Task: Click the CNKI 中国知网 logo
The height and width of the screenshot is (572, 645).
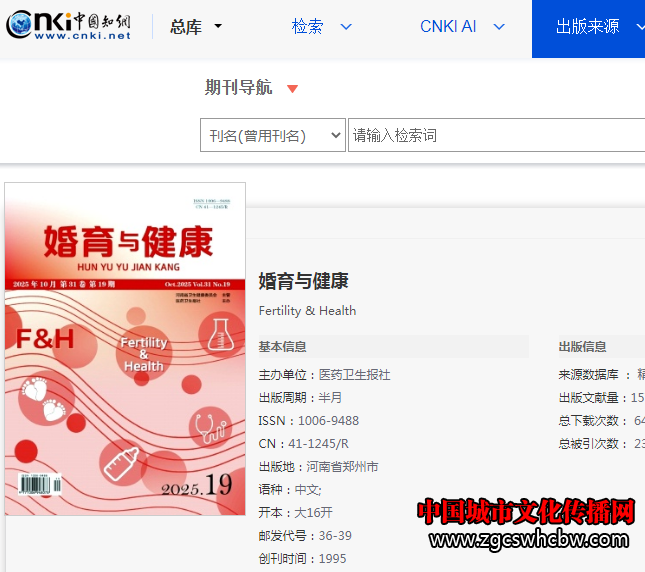Action: click(69, 27)
